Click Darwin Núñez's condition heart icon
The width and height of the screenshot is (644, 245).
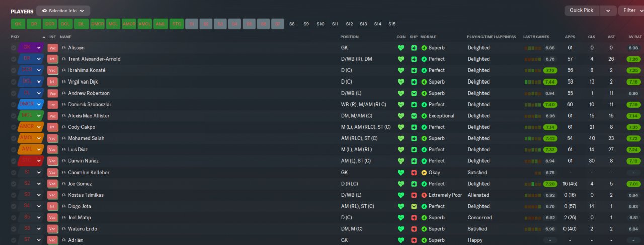pyautogui.click(x=401, y=161)
